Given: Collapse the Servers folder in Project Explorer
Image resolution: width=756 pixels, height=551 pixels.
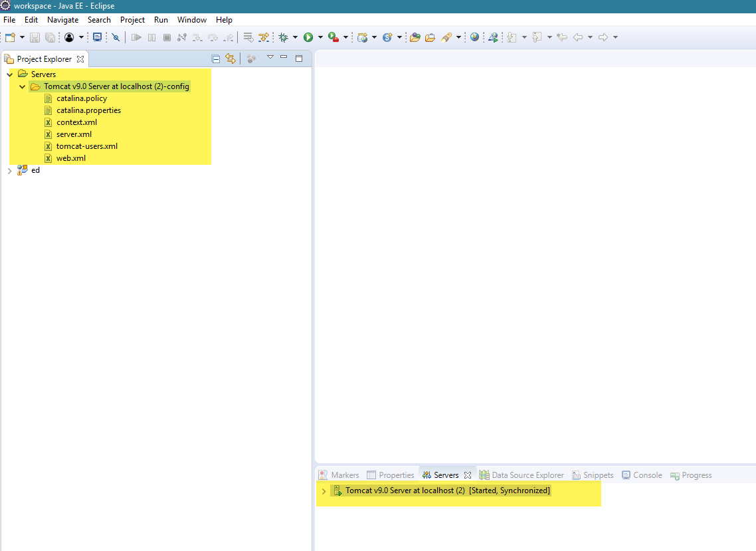Looking at the screenshot, I should tap(10, 74).
